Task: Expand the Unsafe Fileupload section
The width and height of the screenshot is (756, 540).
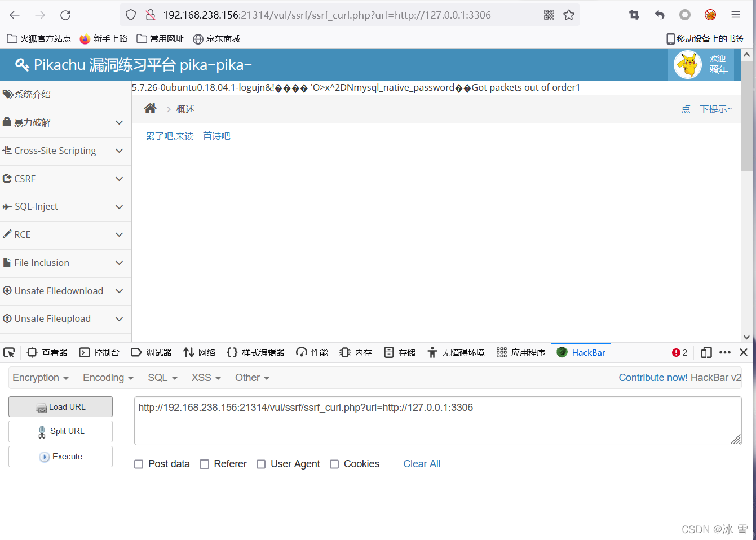Action: click(65, 319)
